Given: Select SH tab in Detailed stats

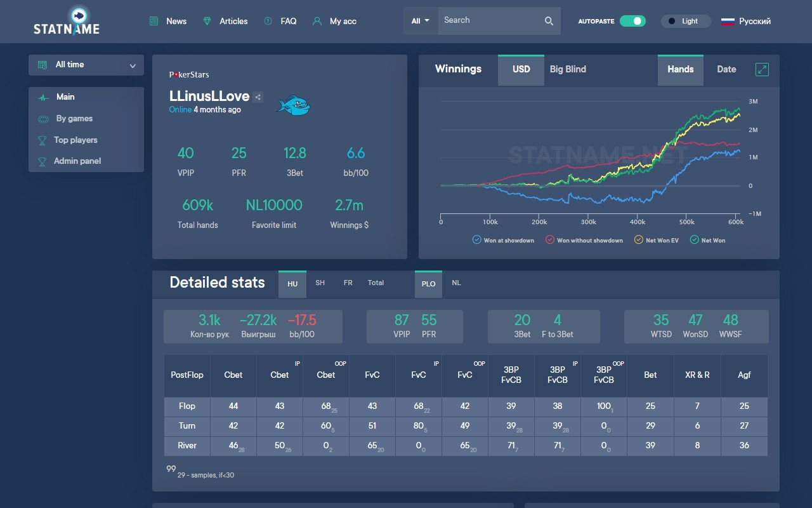Looking at the screenshot, I should coord(320,283).
